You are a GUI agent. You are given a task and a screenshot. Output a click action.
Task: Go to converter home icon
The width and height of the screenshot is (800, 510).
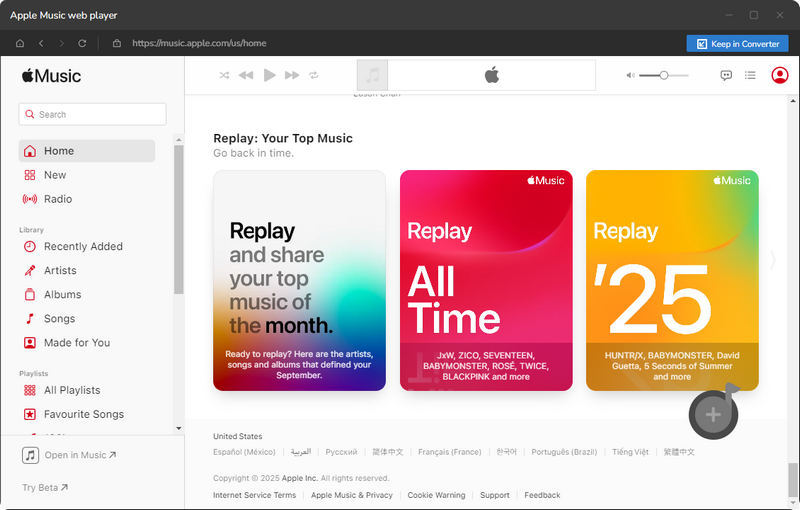[20, 43]
